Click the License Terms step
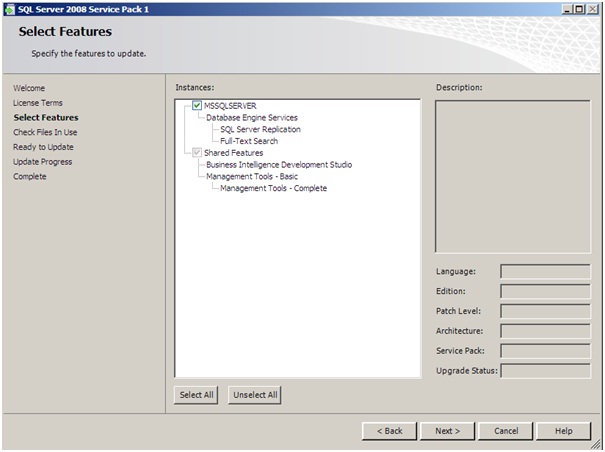The height and width of the screenshot is (452, 605). point(38,103)
